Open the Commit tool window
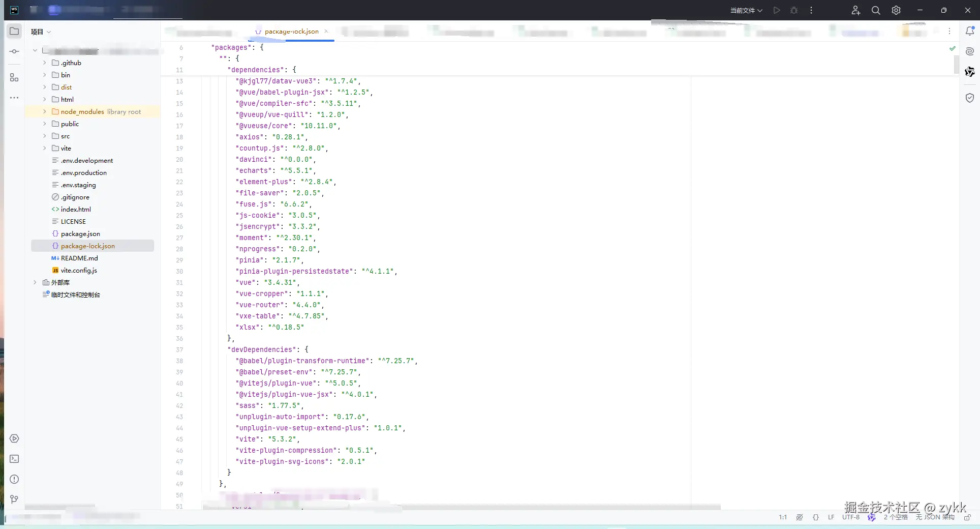The width and height of the screenshot is (980, 529). click(14, 51)
